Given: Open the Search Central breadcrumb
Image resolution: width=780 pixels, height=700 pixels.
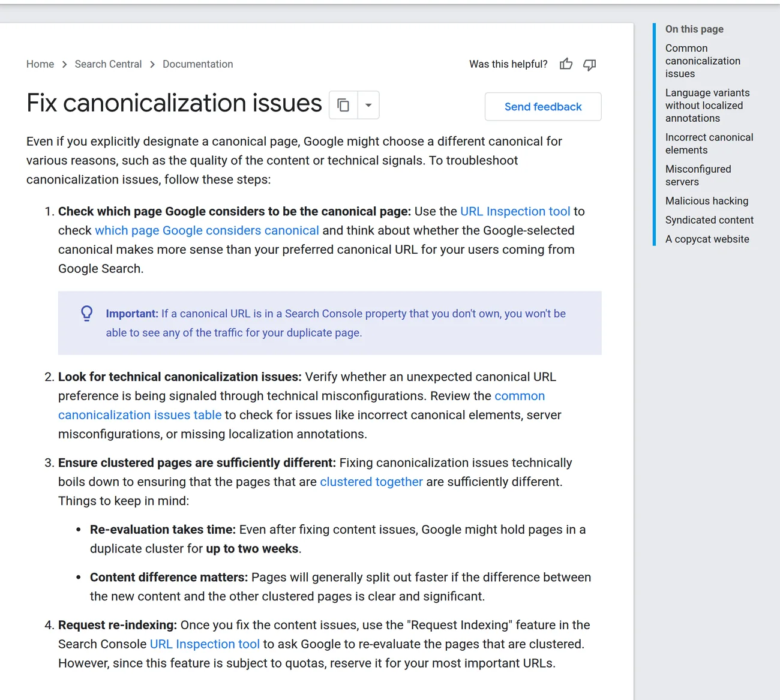Looking at the screenshot, I should pyautogui.click(x=108, y=64).
